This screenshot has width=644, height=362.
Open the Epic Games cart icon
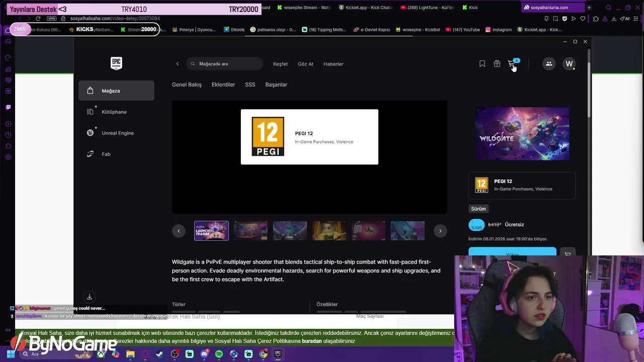point(512,64)
